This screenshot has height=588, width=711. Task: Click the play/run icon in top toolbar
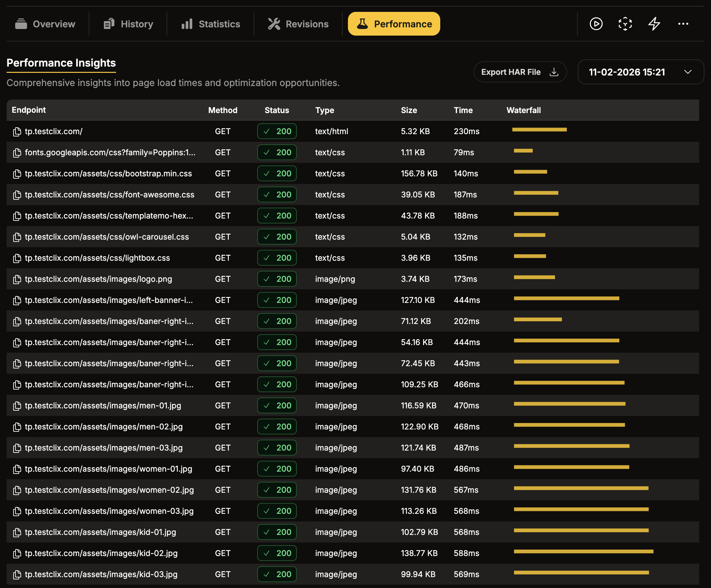(596, 24)
